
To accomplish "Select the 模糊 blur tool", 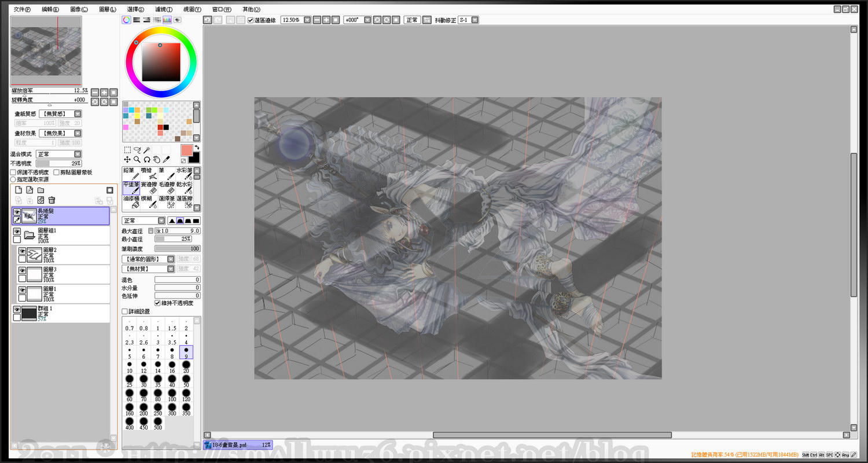I will [x=148, y=201].
